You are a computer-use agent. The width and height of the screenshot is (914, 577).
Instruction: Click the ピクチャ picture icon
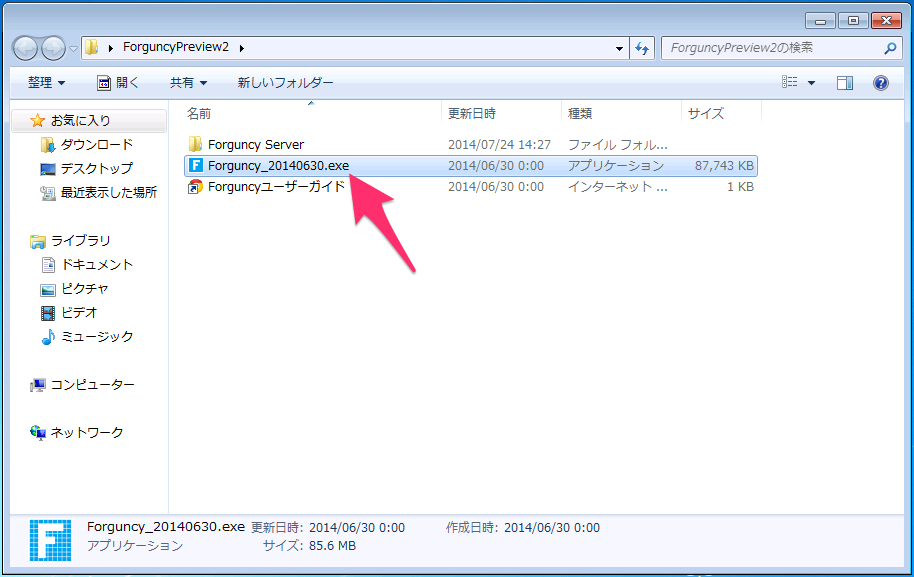point(48,290)
